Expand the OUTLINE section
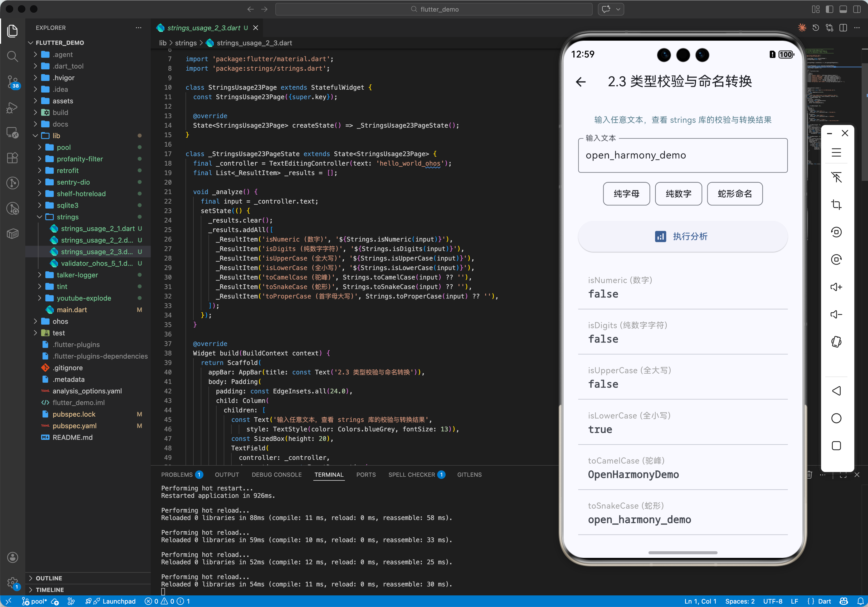This screenshot has width=868, height=607. [x=49, y=578]
